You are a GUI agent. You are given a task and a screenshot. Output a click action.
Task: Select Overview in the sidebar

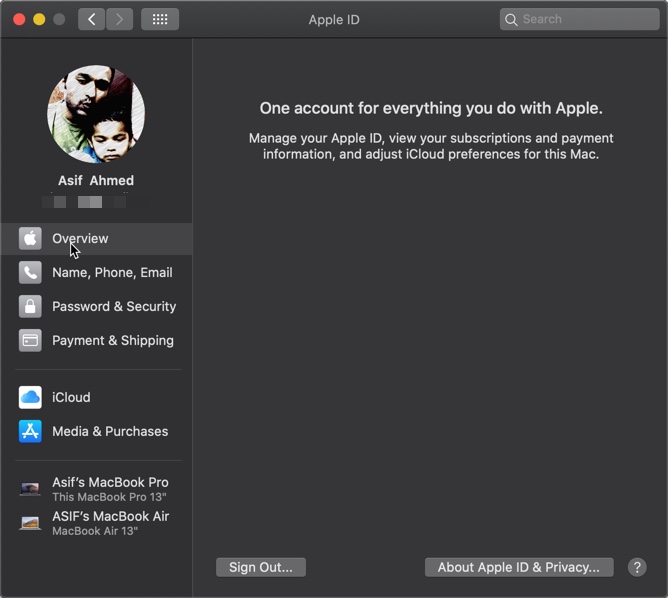[96, 239]
